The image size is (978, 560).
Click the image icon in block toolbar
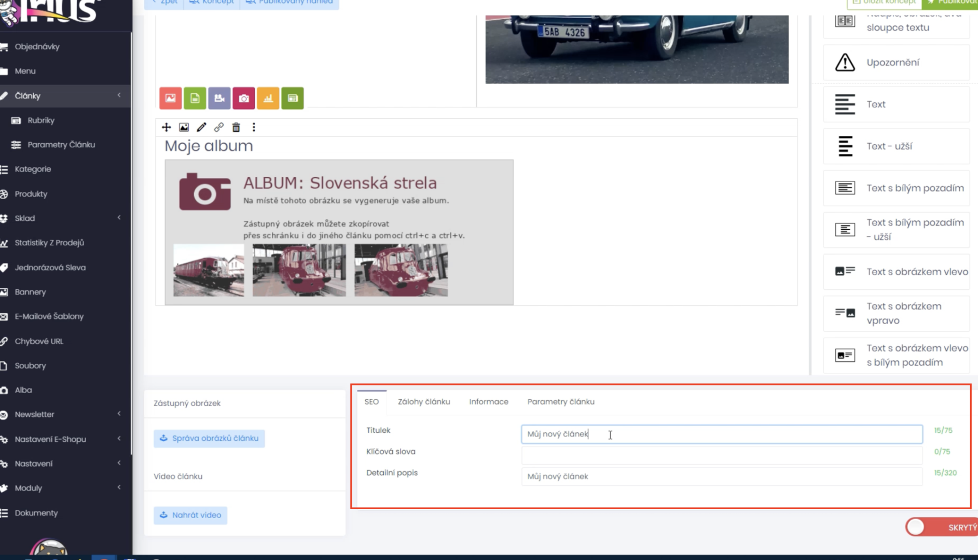click(x=184, y=127)
